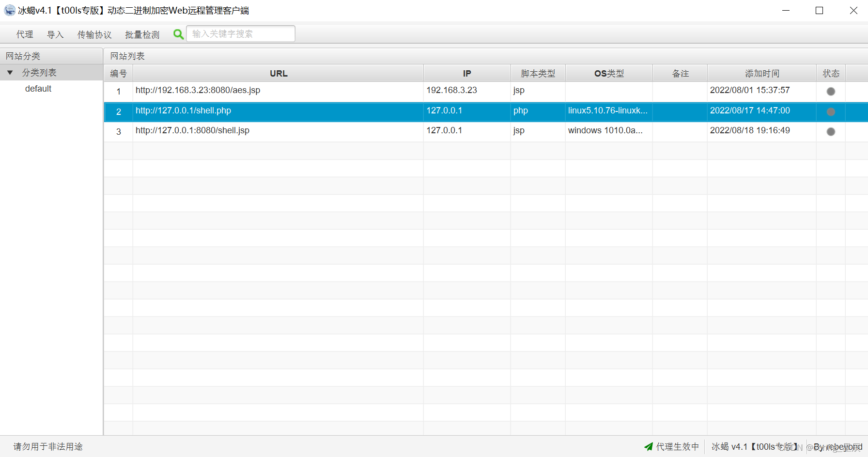868x457 pixels.
Task: Click status dot for shell.php row
Action: [831, 111]
